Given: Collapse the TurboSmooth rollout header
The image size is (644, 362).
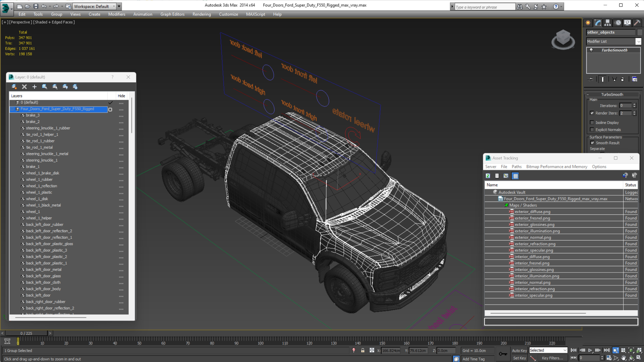Looking at the screenshot, I should [612, 95].
